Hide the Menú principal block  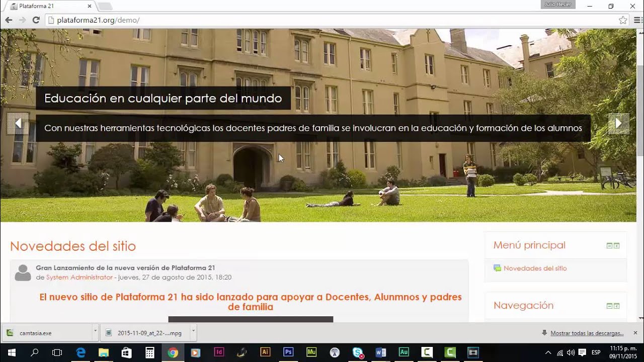[x=609, y=245]
